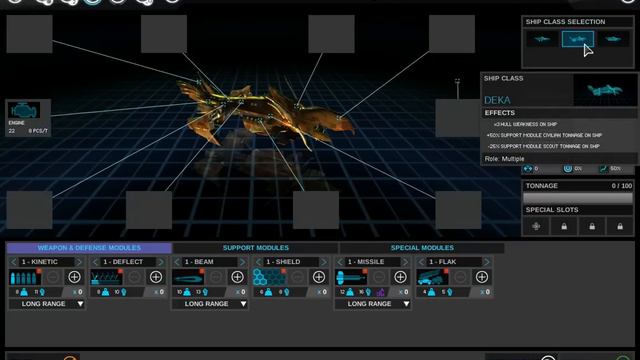
Task: Go to previous Shield module tier
Action: click(x=258, y=262)
